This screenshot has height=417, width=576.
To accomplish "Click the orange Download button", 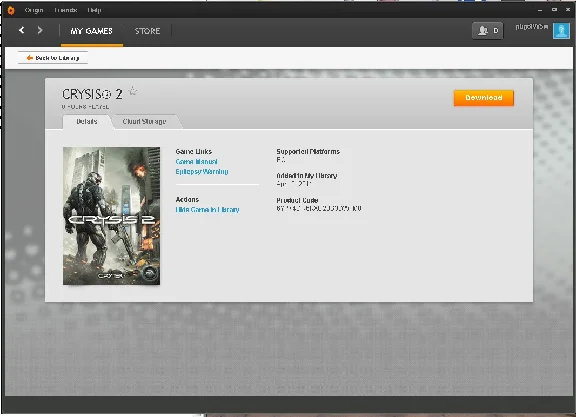I will point(484,98).
